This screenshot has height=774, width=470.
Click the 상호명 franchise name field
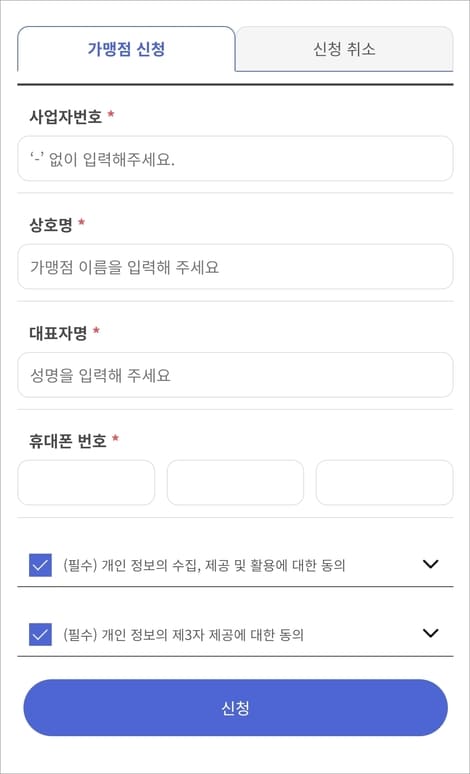(x=235, y=267)
